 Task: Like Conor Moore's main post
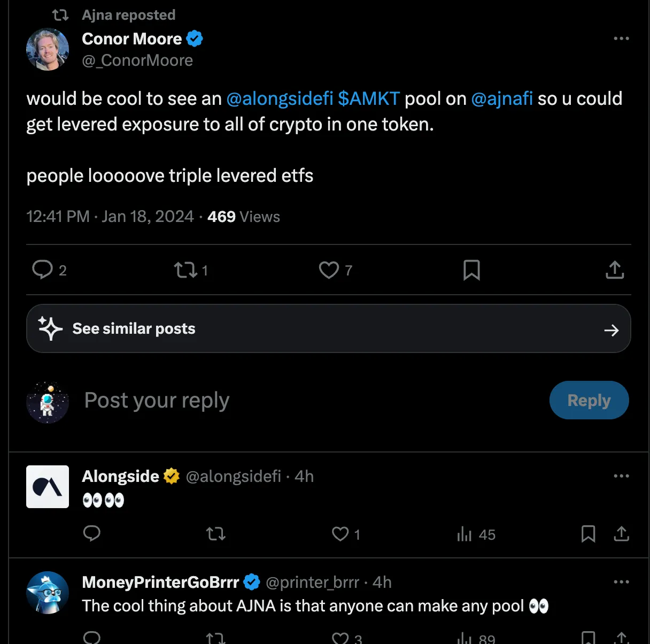click(329, 270)
